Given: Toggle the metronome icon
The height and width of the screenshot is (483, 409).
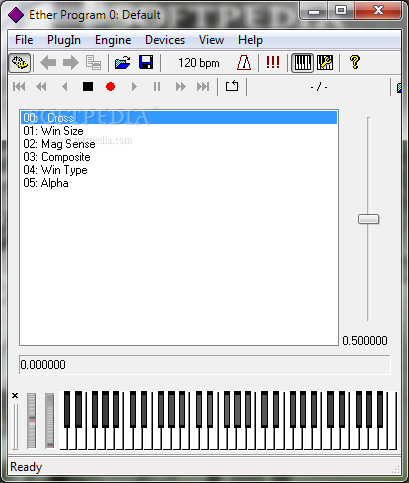Looking at the screenshot, I should [244, 63].
